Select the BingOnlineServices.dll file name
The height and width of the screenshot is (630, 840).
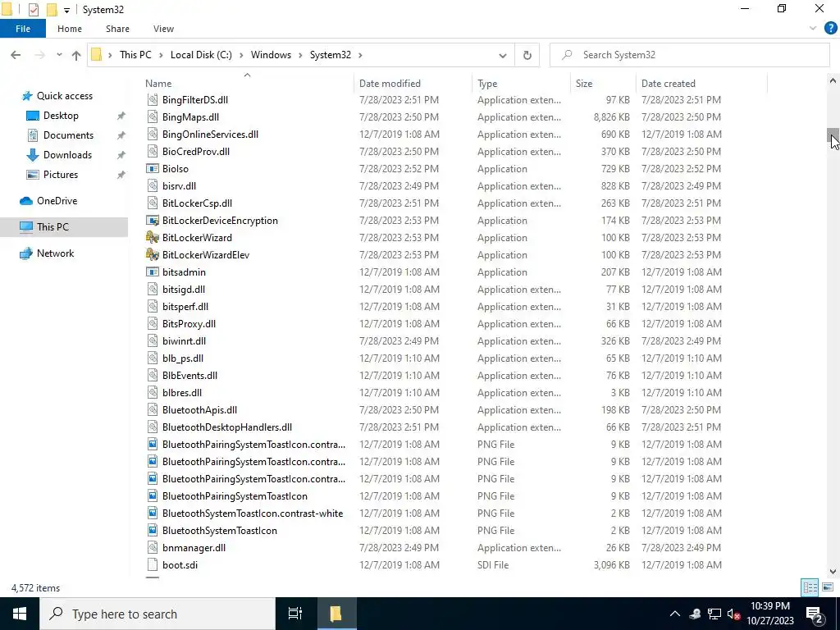click(211, 135)
